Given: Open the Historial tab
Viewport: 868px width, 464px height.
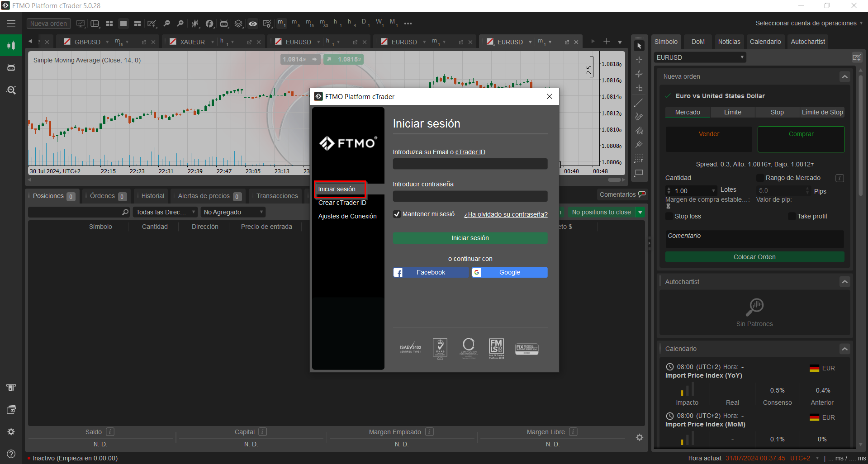Looking at the screenshot, I should click(152, 196).
